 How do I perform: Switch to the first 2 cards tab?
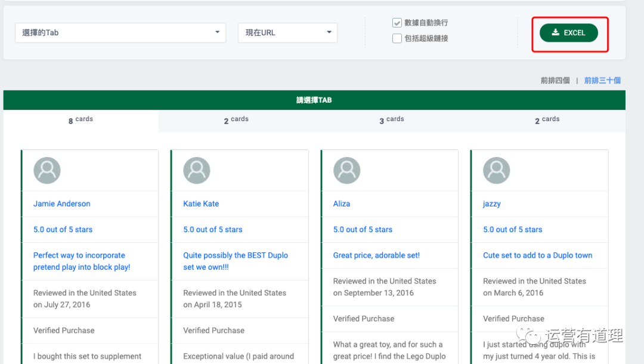236,120
